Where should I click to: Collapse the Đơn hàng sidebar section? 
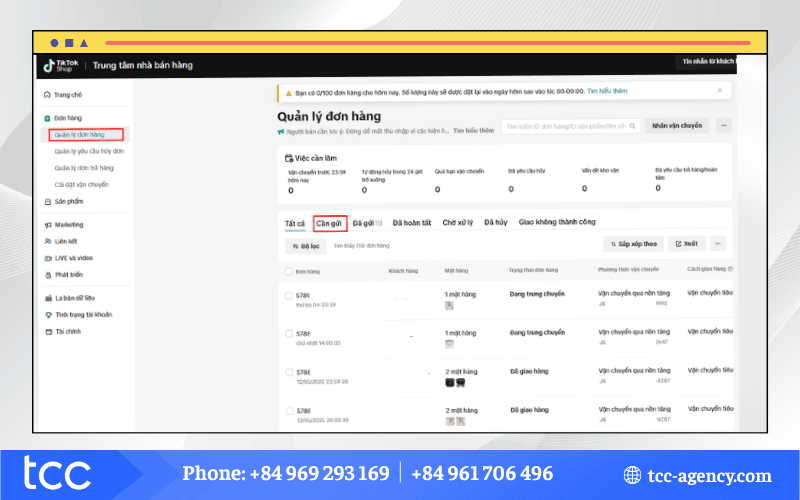[x=68, y=118]
